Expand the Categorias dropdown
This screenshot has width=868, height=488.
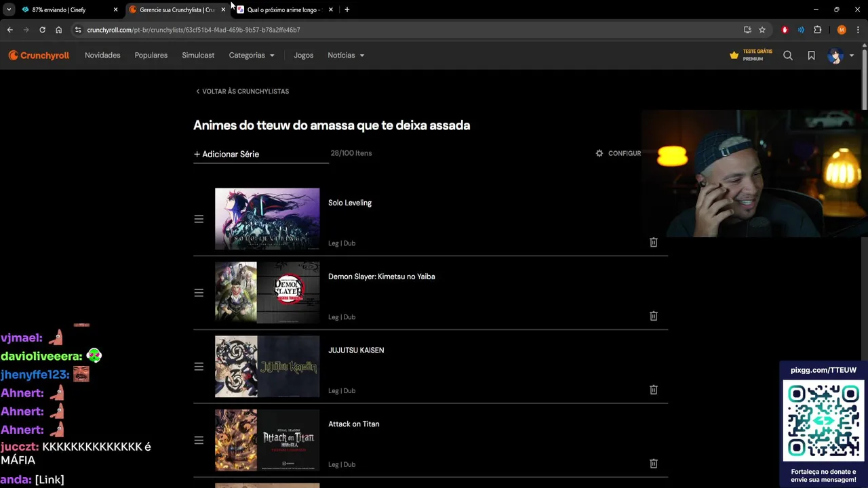point(252,56)
